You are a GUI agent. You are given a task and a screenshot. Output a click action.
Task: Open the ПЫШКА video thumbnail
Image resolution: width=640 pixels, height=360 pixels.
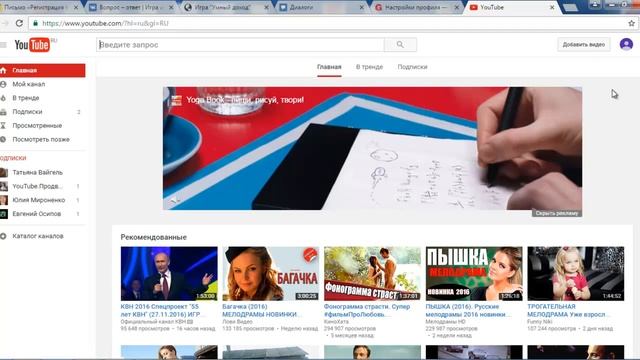(474, 273)
